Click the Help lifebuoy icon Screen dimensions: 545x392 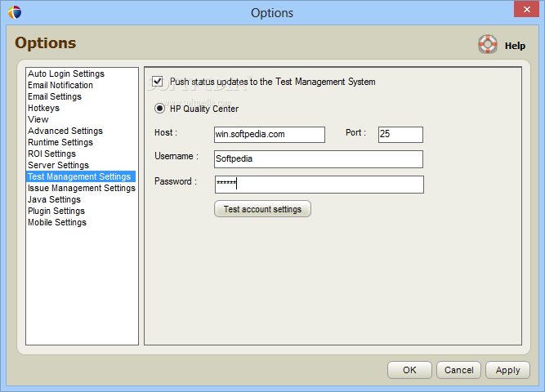pyautogui.click(x=487, y=44)
